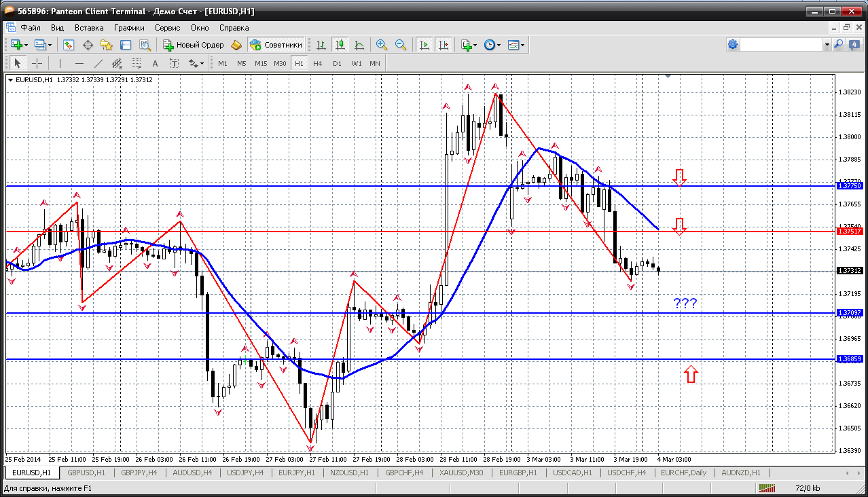Open MQL5 community settings gear icon
Image resolution: width=868 pixels, height=497 pixels.
[733, 44]
